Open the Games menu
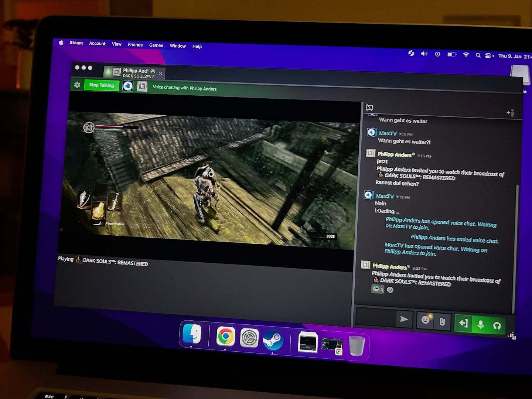Viewport: 532px width, 399px height. coord(156,45)
